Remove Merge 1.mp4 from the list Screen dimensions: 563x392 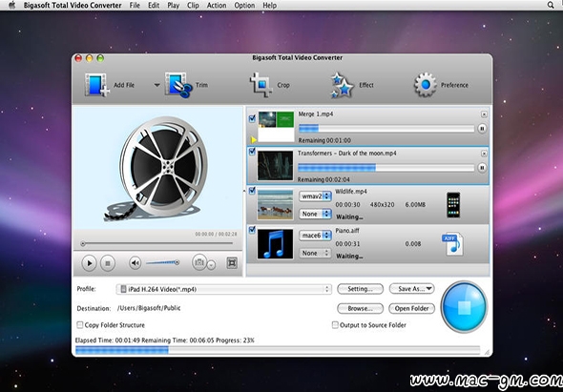coord(484,114)
